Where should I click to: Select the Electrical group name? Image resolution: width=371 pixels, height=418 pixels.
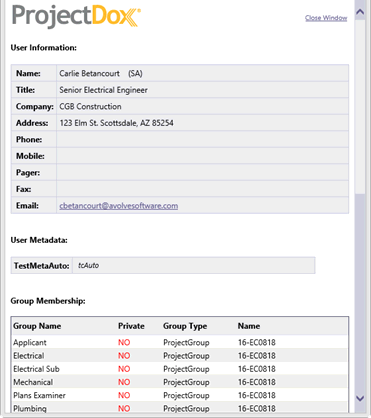(x=29, y=356)
